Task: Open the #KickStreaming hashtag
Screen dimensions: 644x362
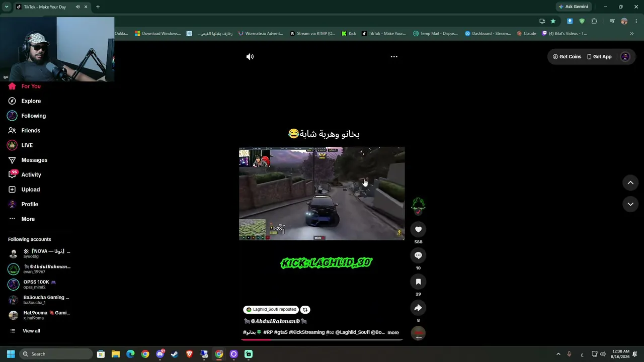Action: pyautogui.click(x=307, y=332)
